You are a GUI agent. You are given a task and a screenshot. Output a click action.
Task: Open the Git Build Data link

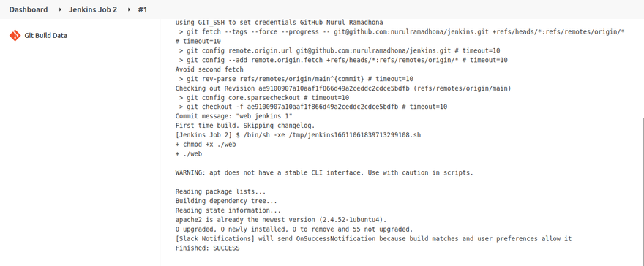(45, 36)
